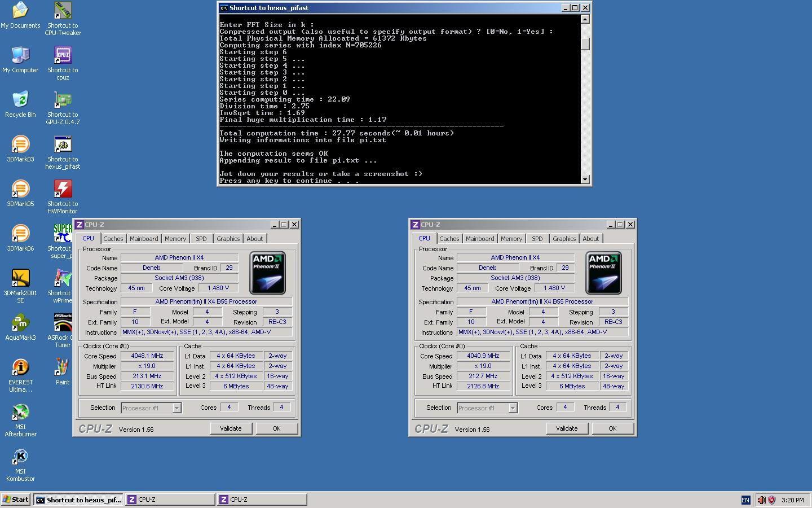The image size is (812, 508).
Task: Open SPD tab in right CPU-Z window
Action: (537, 239)
